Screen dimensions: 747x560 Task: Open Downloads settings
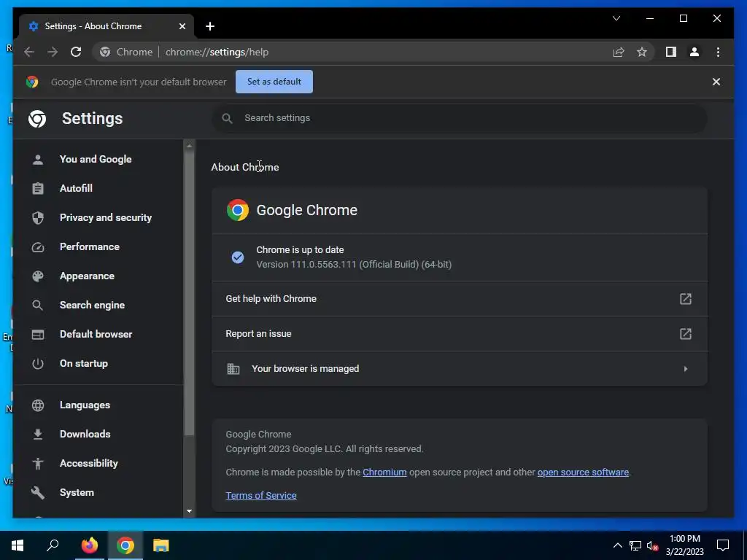pyautogui.click(x=85, y=434)
